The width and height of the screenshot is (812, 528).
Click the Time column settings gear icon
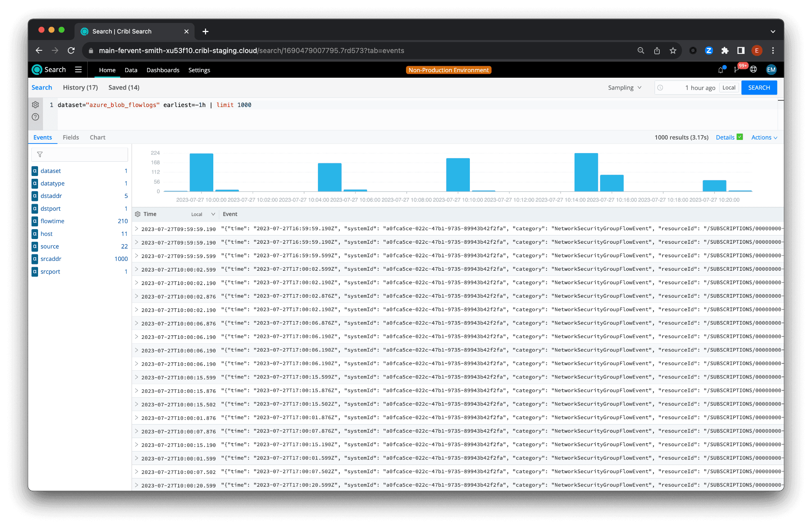[138, 214]
